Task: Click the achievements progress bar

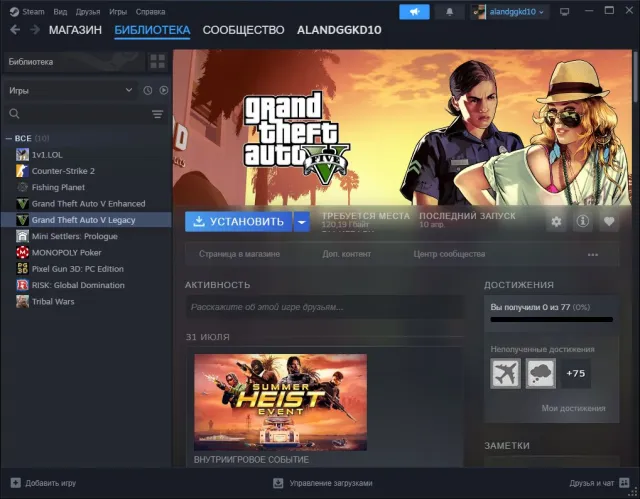Action: tap(551, 320)
